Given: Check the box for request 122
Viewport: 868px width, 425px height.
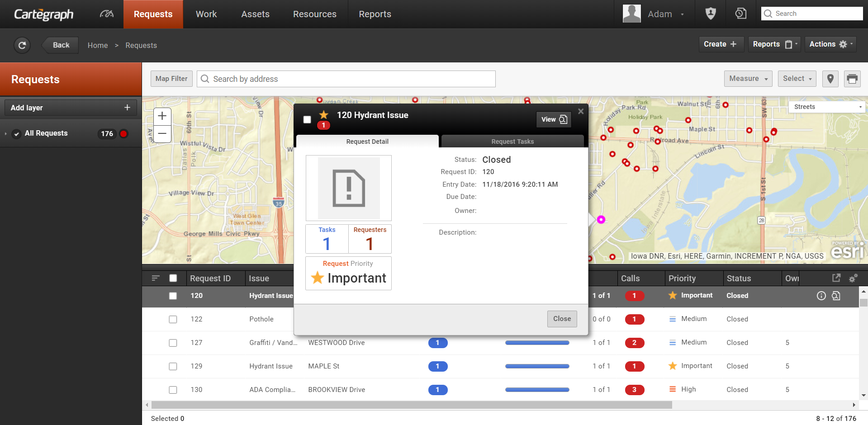Looking at the screenshot, I should pos(173,319).
